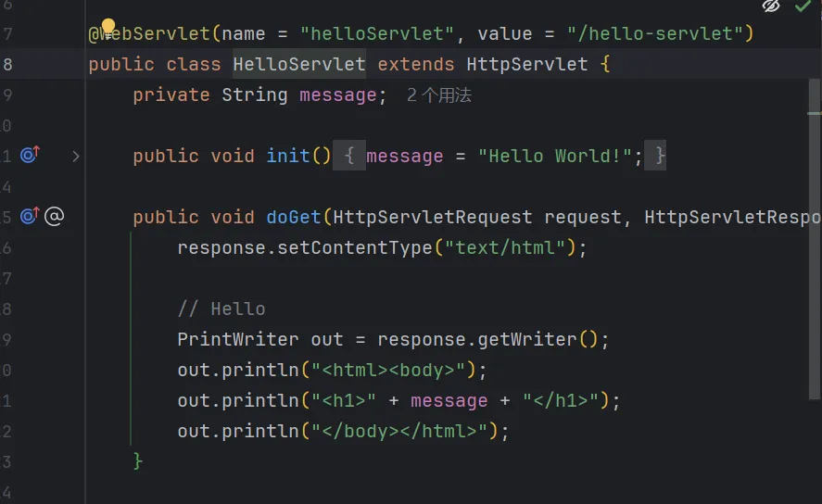Expand the folded opening brace of init()
The image size is (822, 504).
(x=349, y=156)
